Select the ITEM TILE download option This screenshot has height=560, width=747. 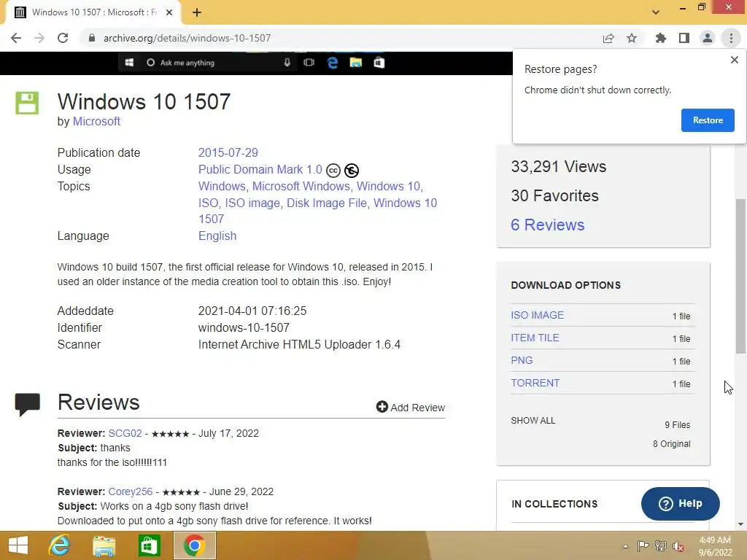click(535, 338)
